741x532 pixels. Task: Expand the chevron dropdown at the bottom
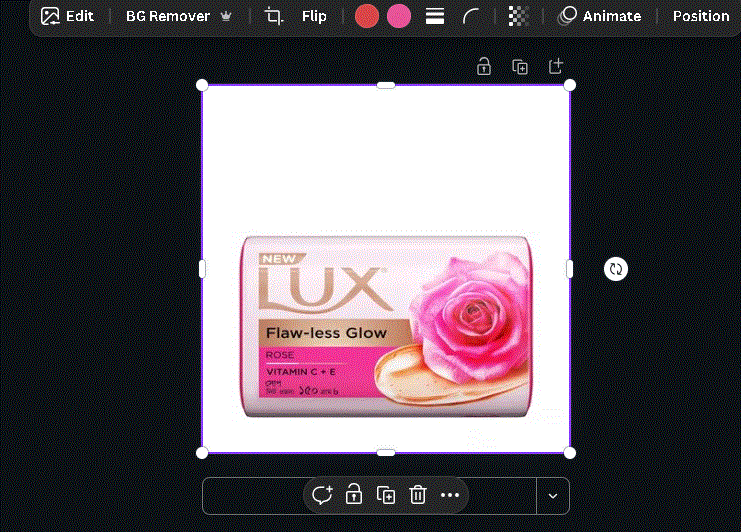[553, 496]
